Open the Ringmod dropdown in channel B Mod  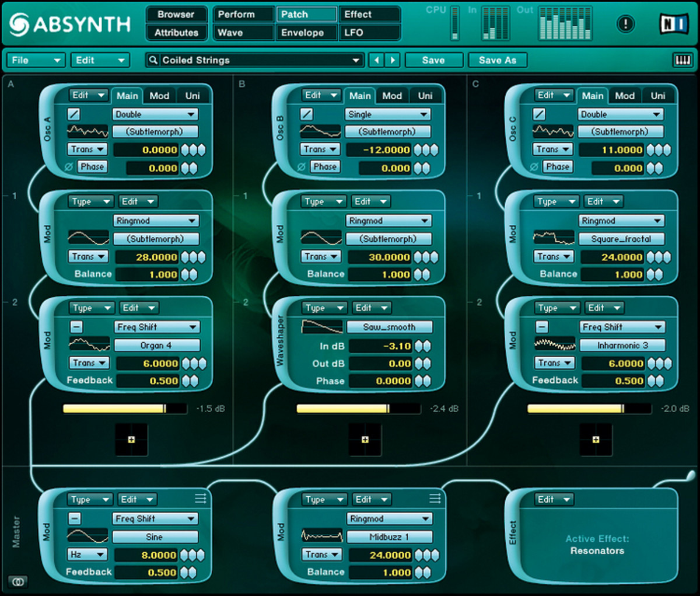click(388, 221)
